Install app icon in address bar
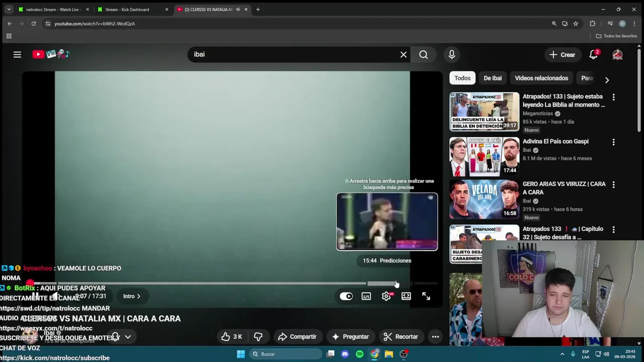The height and width of the screenshot is (362, 644). click(565, 24)
